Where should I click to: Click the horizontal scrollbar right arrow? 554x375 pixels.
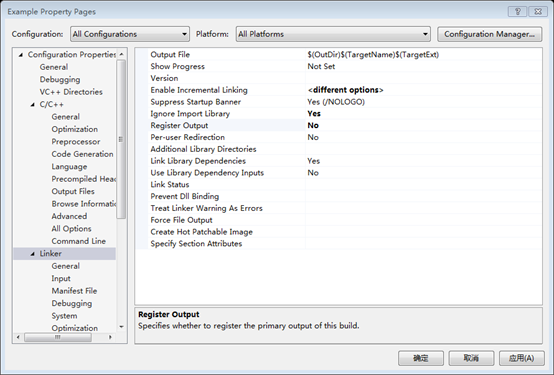(110, 337)
